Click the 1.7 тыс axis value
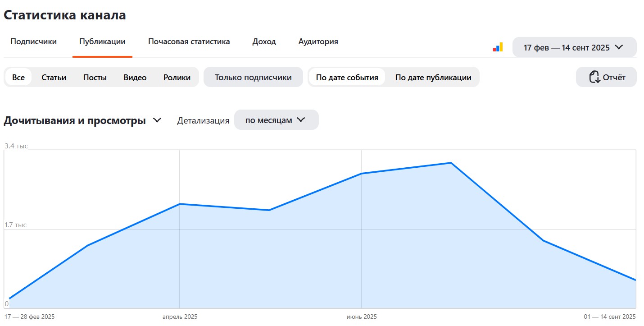644x326 pixels. [x=16, y=225]
